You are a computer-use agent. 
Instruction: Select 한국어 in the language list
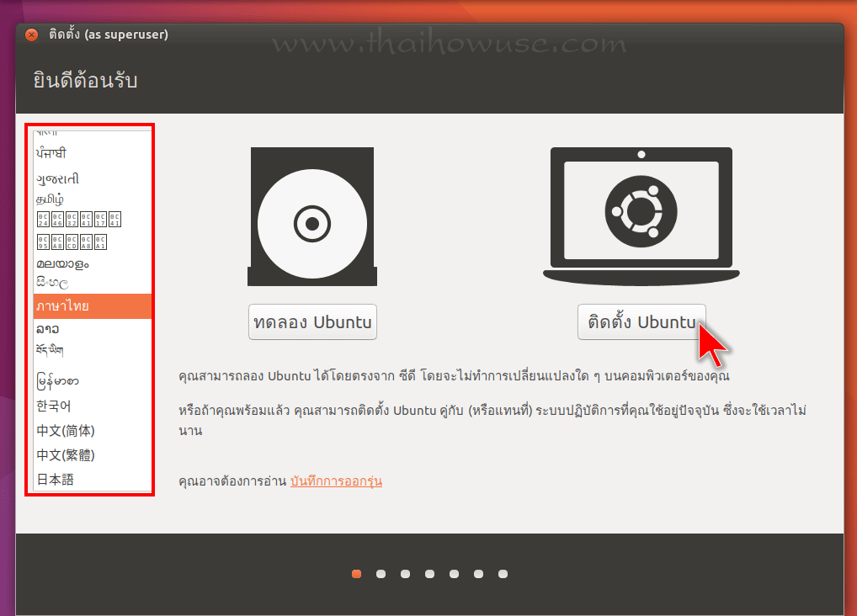coord(93,406)
